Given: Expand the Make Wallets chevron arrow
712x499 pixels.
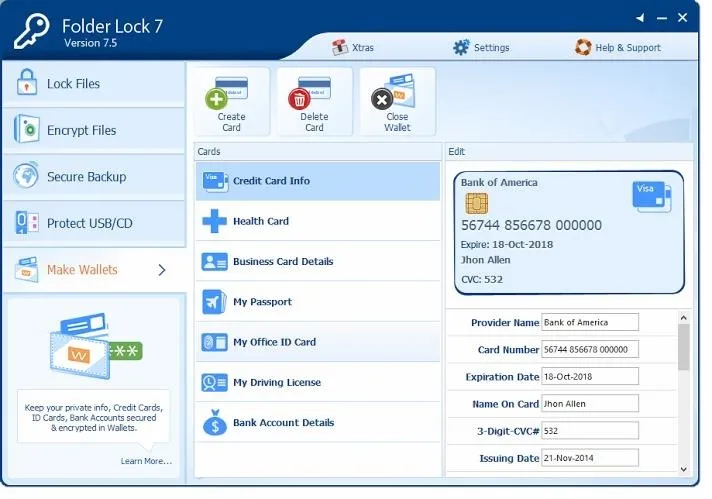Looking at the screenshot, I should 162,270.
